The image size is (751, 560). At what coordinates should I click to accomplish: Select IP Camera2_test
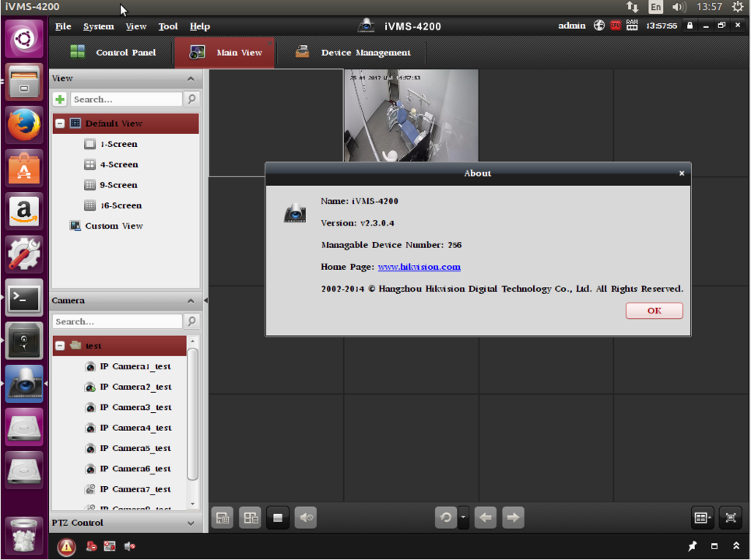(135, 387)
